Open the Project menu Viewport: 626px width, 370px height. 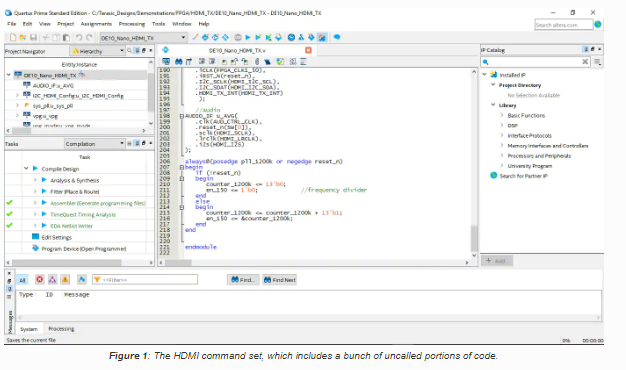(65, 24)
